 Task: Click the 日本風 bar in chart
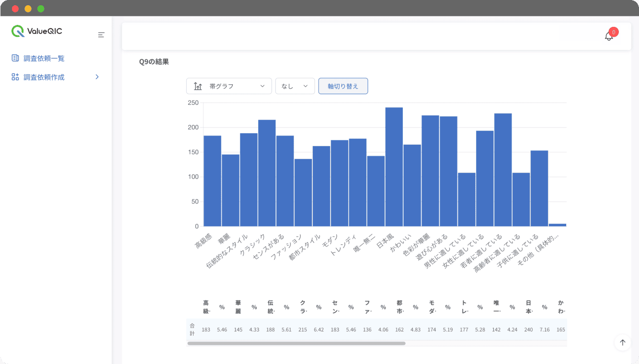[394, 167]
